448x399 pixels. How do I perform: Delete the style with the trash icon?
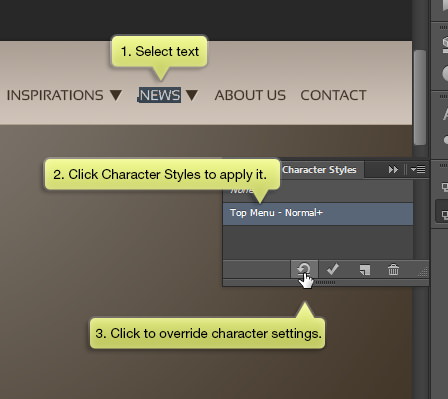pyautogui.click(x=393, y=269)
